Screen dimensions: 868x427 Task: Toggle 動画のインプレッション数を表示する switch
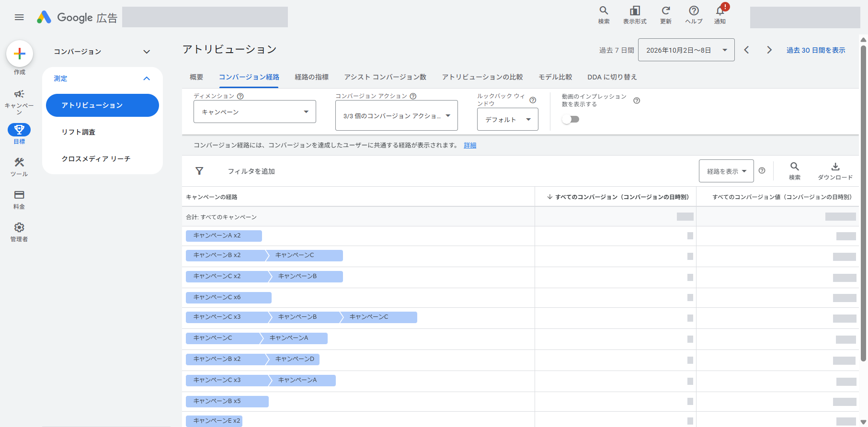pos(571,119)
